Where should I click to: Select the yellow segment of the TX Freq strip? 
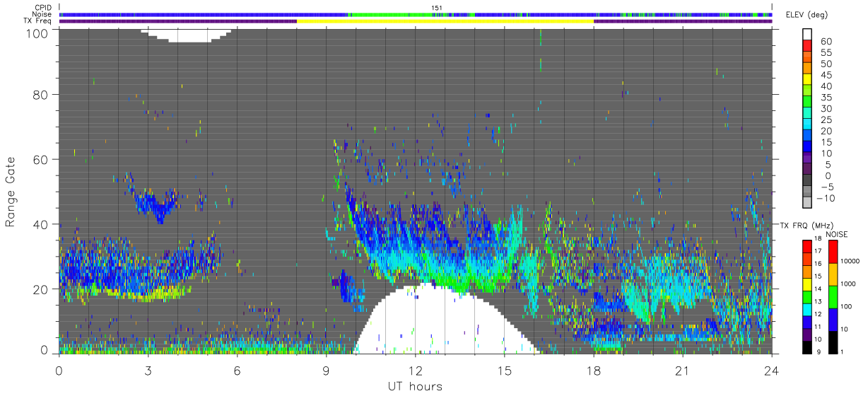(445, 21)
